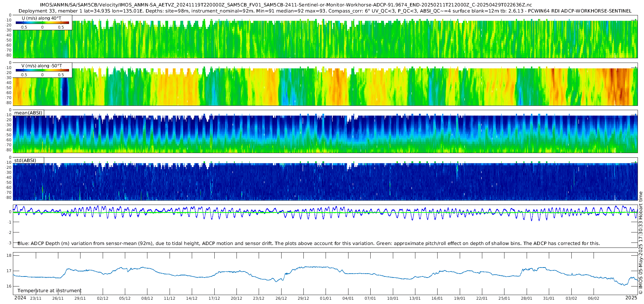This screenshot has height=304, width=644.
Task: Select the mean(ABSI) panel label
Action: pyautogui.click(x=29, y=113)
